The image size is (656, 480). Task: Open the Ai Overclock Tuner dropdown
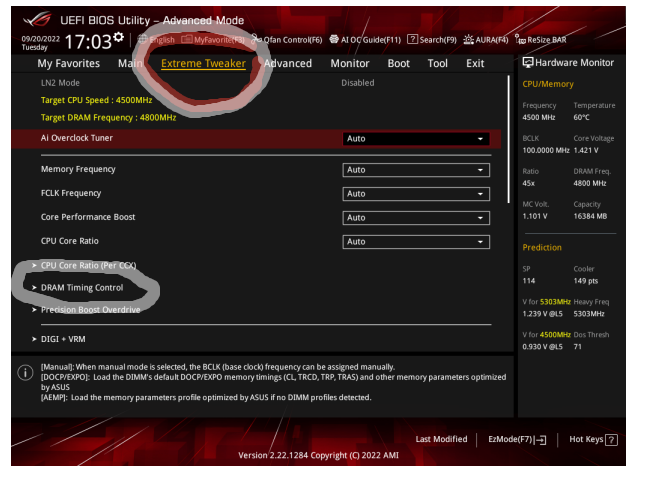(x=416, y=139)
